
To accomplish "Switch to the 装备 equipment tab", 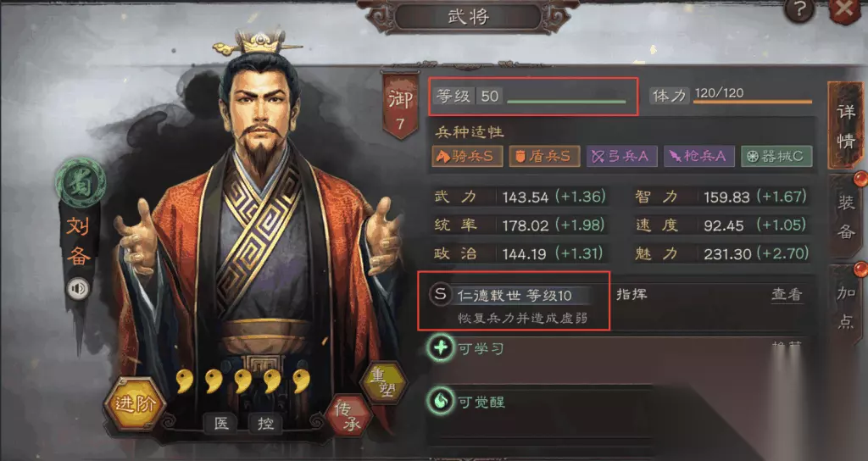I will 846,218.
